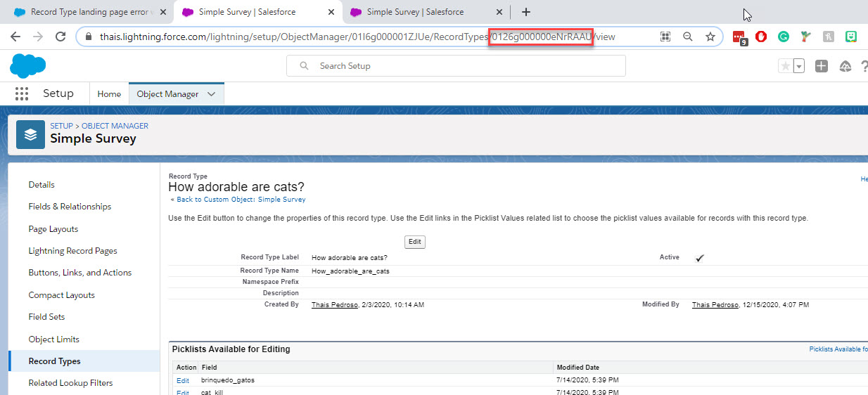Open the Created By Thais Pedroso link
Viewport: 868px width, 395px height.
(334, 305)
